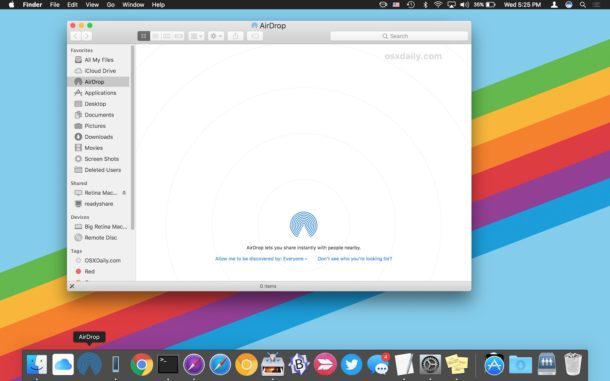Click the volume menu bar icon
This screenshot has width=610, height=381.
pos(465,5)
